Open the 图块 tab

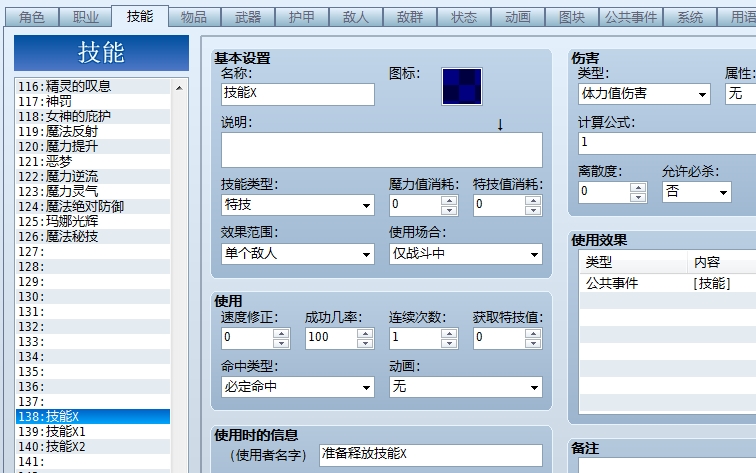point(572,17)
